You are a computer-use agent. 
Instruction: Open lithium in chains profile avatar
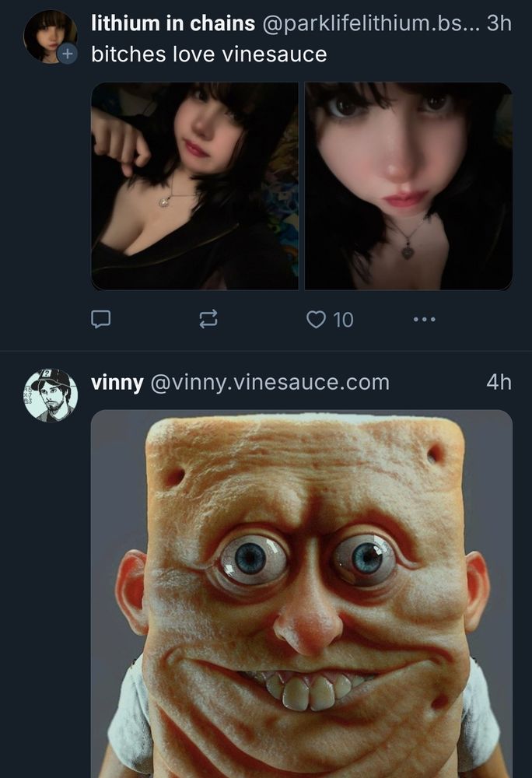click(50, 37)
